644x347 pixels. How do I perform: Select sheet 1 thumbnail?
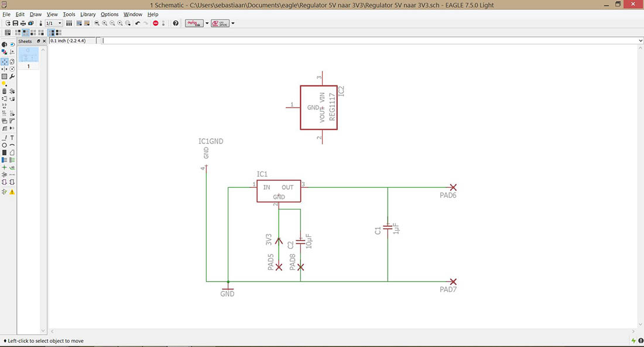(x=28, y=58)
